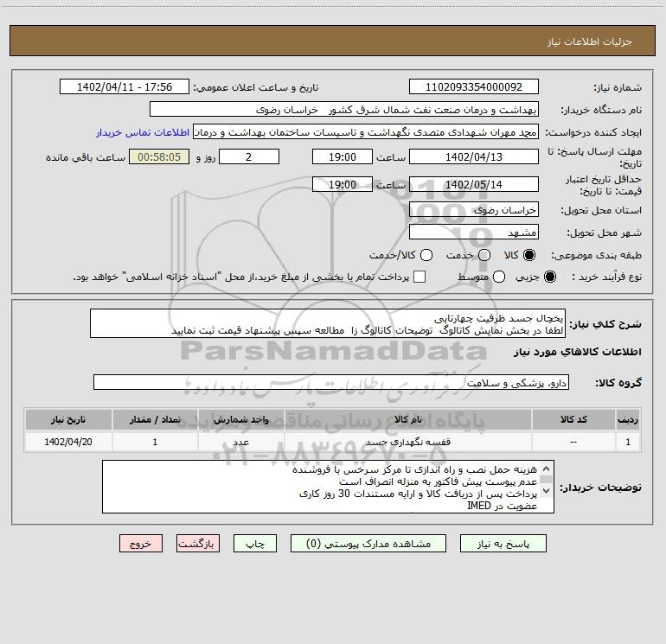Click the چاپ print button

pyautogui.click(x=255, y=544)
